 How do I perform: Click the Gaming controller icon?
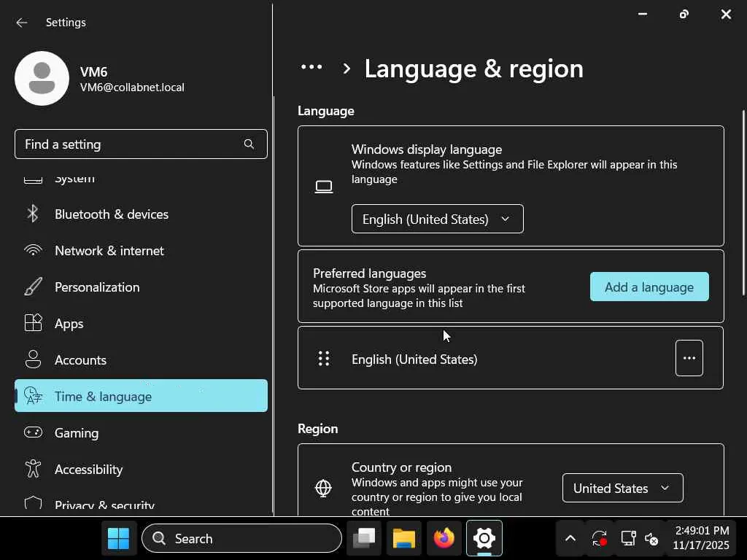pyautogui.click(x=33, y=432)
